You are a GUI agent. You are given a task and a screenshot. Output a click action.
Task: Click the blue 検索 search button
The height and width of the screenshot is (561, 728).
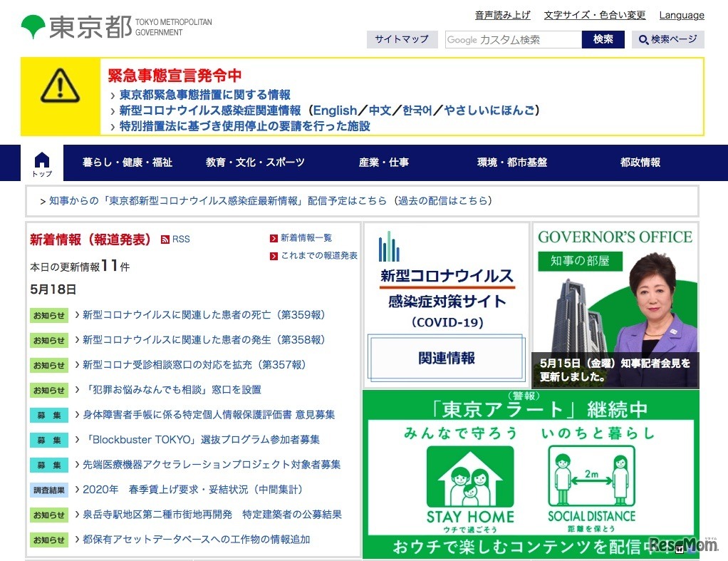pos(603,39)
